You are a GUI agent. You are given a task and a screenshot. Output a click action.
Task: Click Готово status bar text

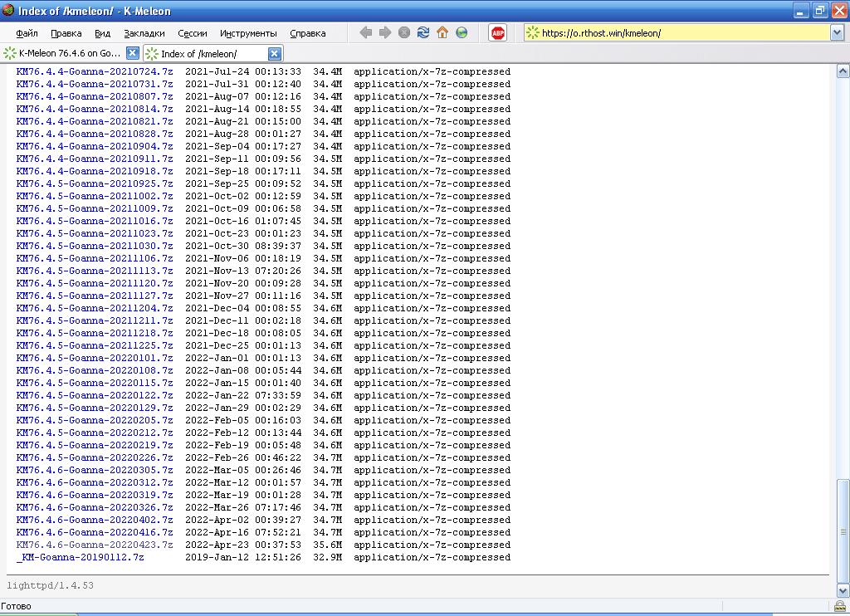16,606
